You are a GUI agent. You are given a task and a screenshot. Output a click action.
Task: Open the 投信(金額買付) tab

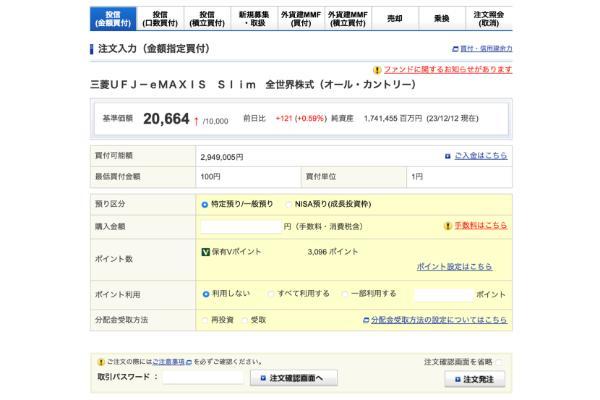[x=113, y=19]
